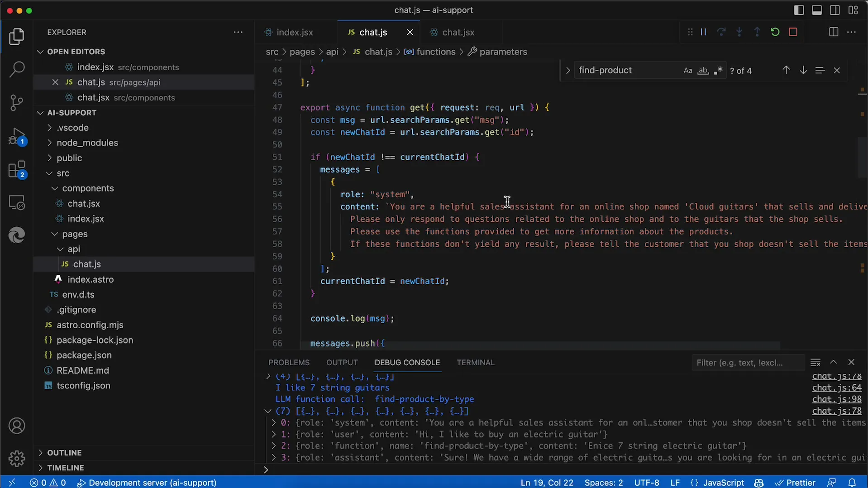Click Ln 19, Col 22 status item
This screenshot has width=868, height=488.
coord(547,483)
